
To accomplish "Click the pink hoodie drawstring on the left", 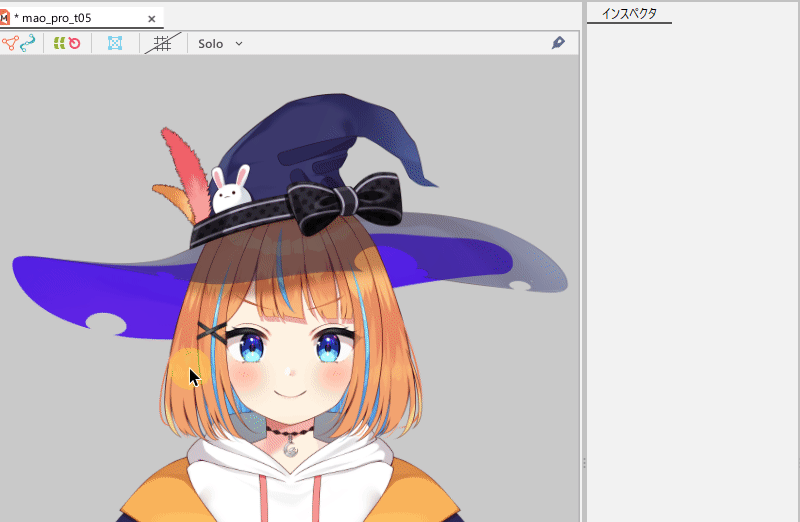I will pyautogui.click(x=264, y=498).
